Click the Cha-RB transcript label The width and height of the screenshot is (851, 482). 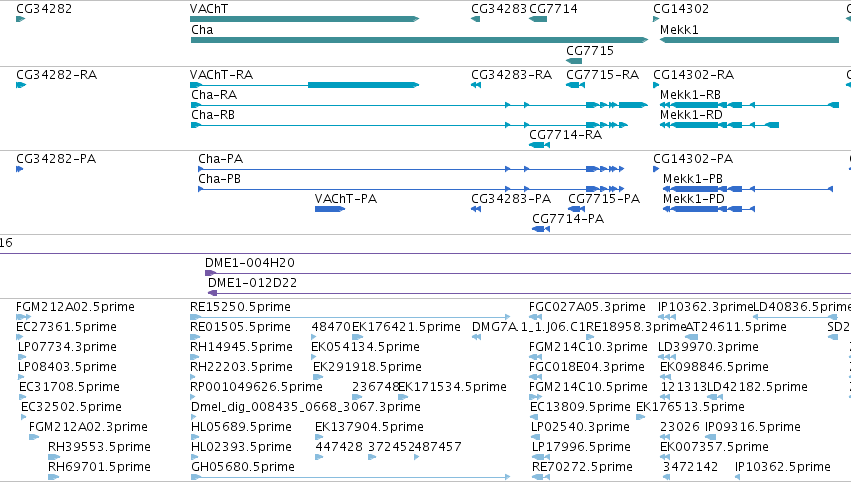[x=213, y=115]
